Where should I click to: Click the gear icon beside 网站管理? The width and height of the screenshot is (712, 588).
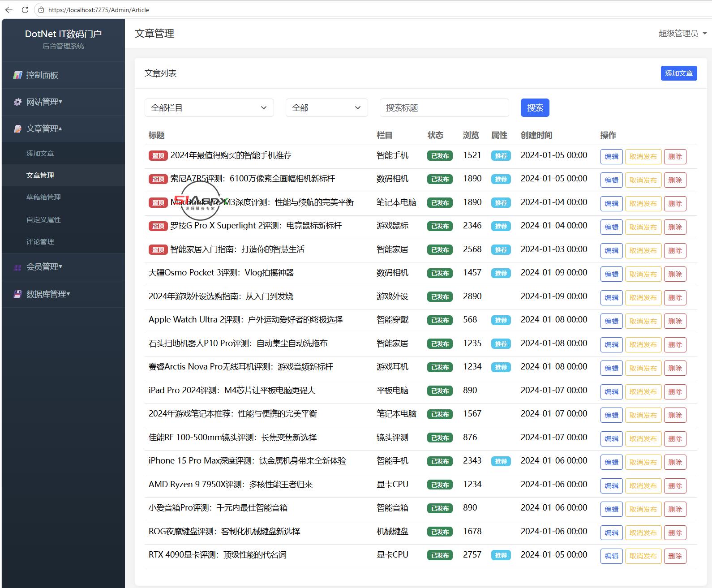click(17, 102)
